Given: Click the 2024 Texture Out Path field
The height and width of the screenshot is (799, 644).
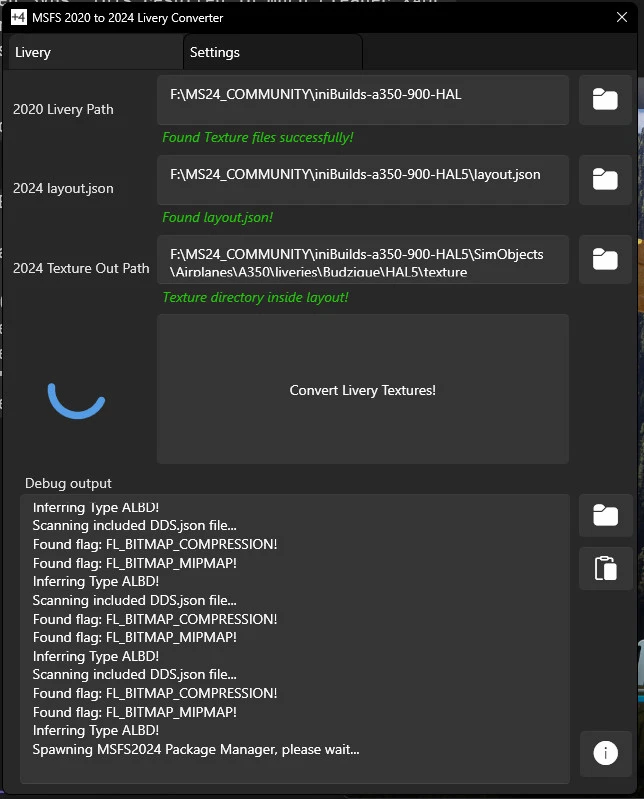Looking at the screenshot, I should click(x=362, y=260).
